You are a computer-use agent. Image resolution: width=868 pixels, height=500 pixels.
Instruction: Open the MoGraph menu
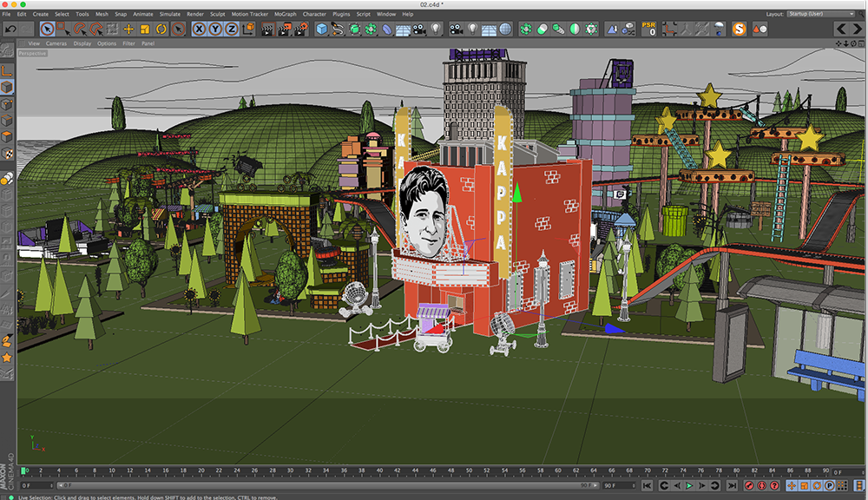286,14
